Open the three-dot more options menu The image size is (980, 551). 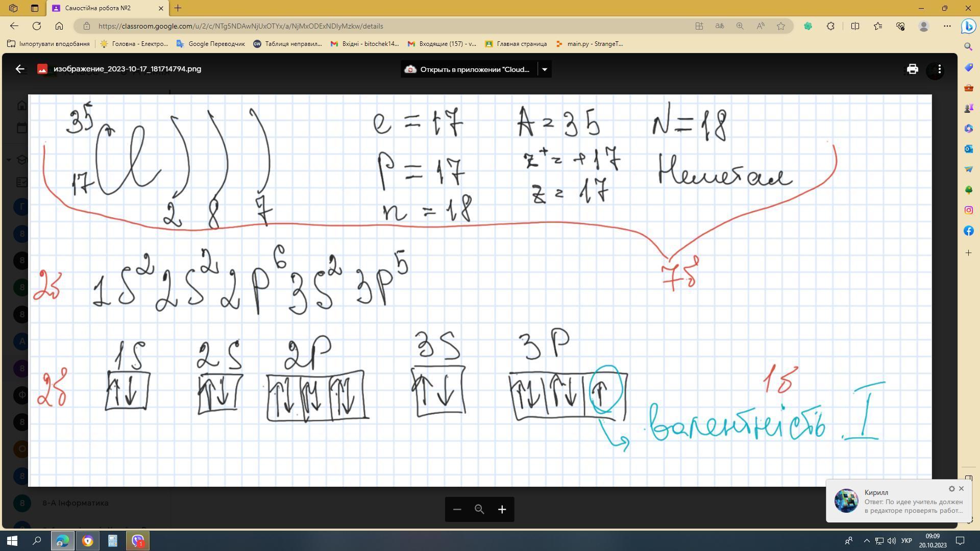click(x=939, y=69)
